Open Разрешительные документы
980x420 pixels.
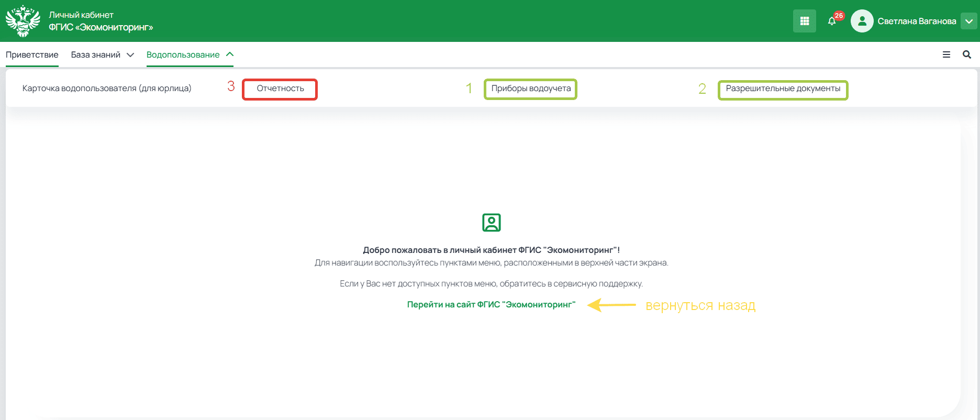(783, 89)
